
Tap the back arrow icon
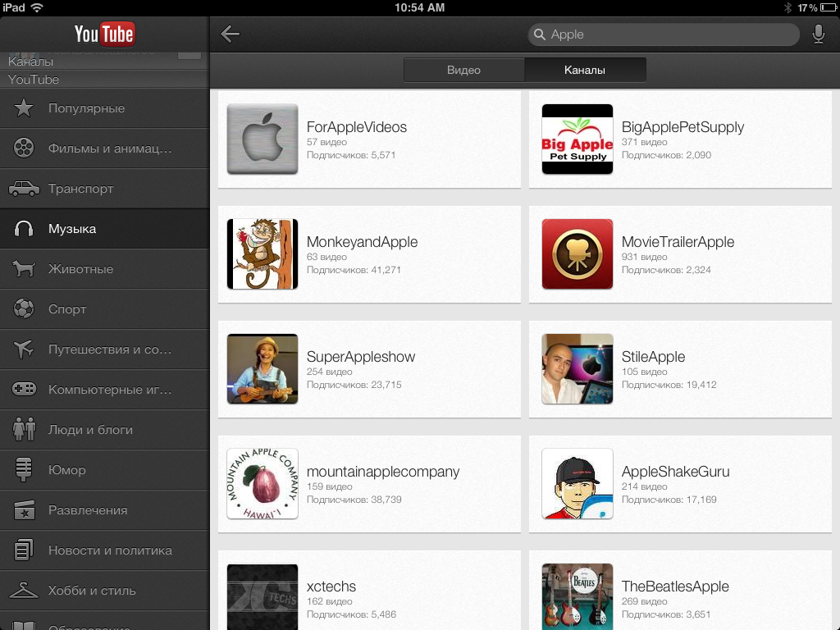click(x=231, y=34)
